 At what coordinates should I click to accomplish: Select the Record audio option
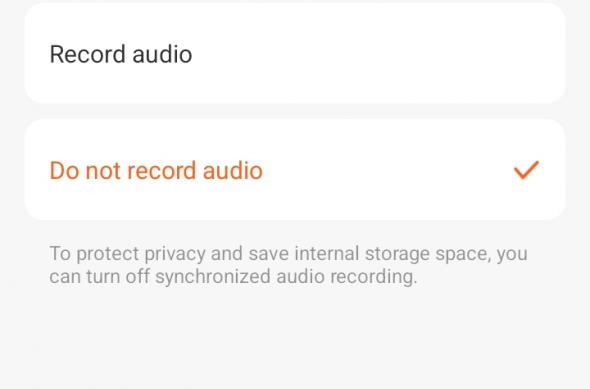click(295, 53)
